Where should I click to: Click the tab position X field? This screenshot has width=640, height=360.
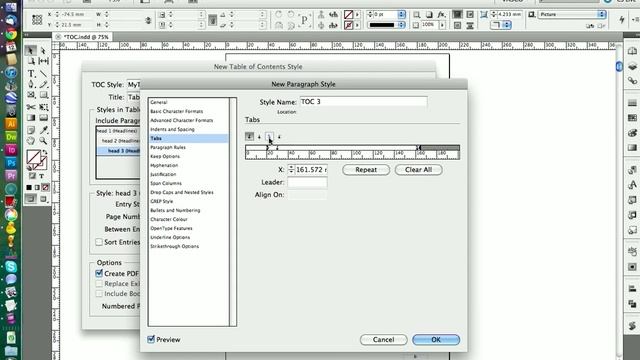point(311,169)
